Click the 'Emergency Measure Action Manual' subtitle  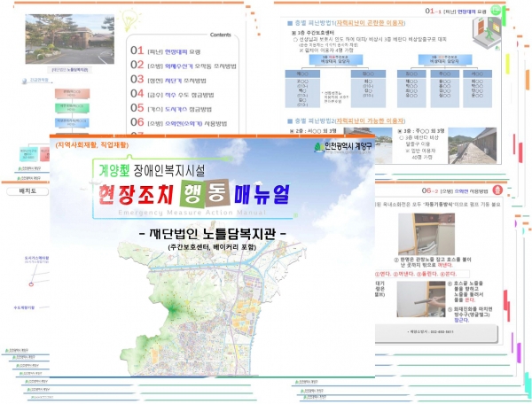tap(192, 213)
